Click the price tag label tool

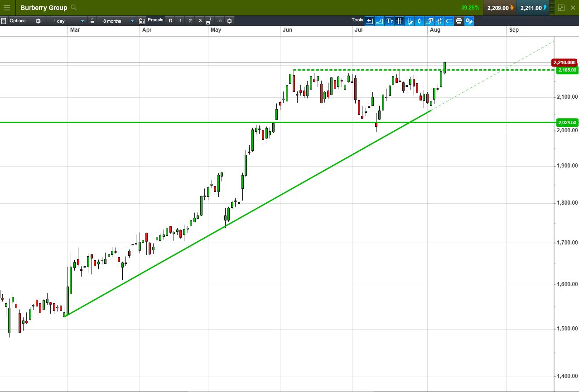pyautogui.click(x=449, y=21)
